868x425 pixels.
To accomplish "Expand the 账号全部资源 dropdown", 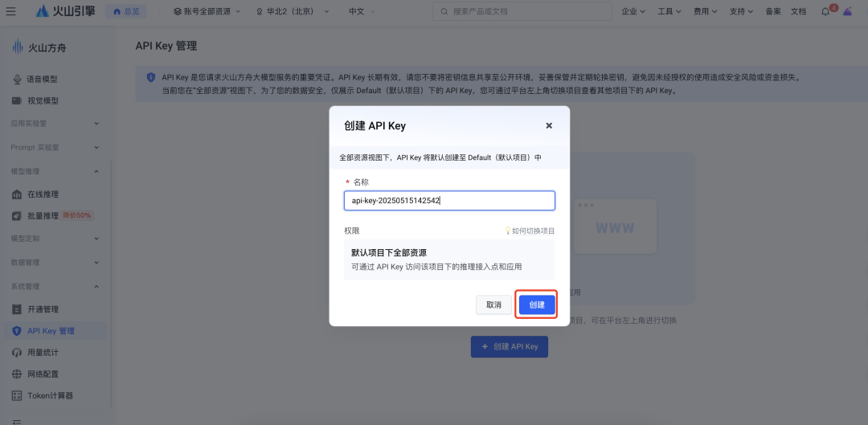I will click(207, 11).
